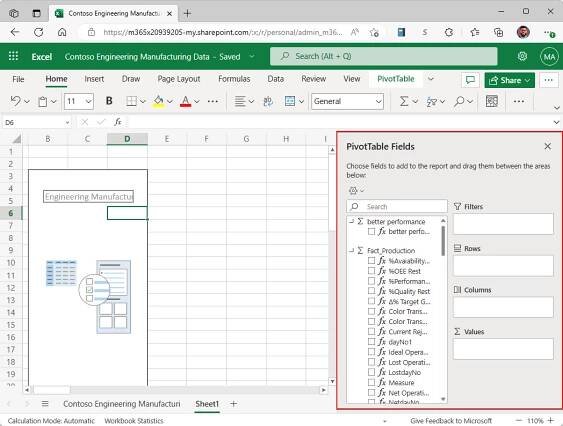Image resolution: width=563 pixels, height=426 pixels.
Task: Check the Ideal Opera... field
Action: coord(371,352)
